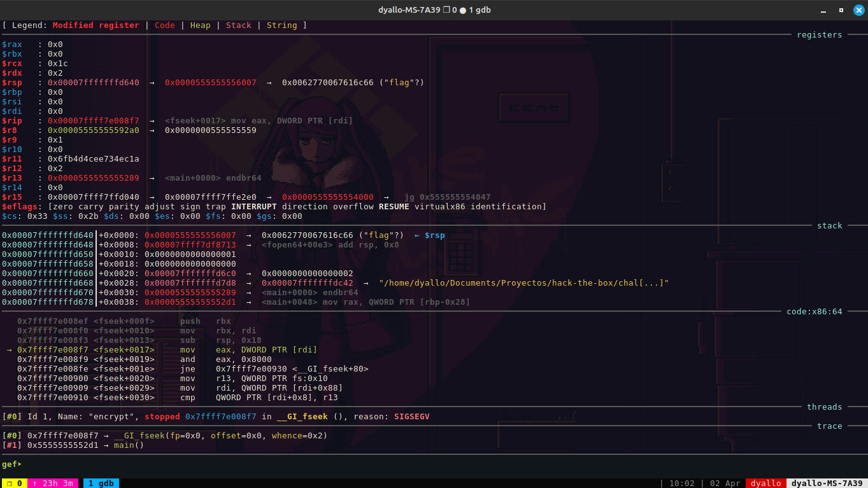Click the 'Stack' legend label
This screenshot has width=868, height=488.
point(238,25)
